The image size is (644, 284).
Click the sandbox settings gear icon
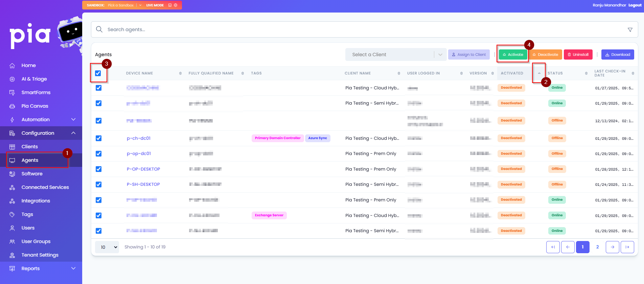tap(176, 5)
